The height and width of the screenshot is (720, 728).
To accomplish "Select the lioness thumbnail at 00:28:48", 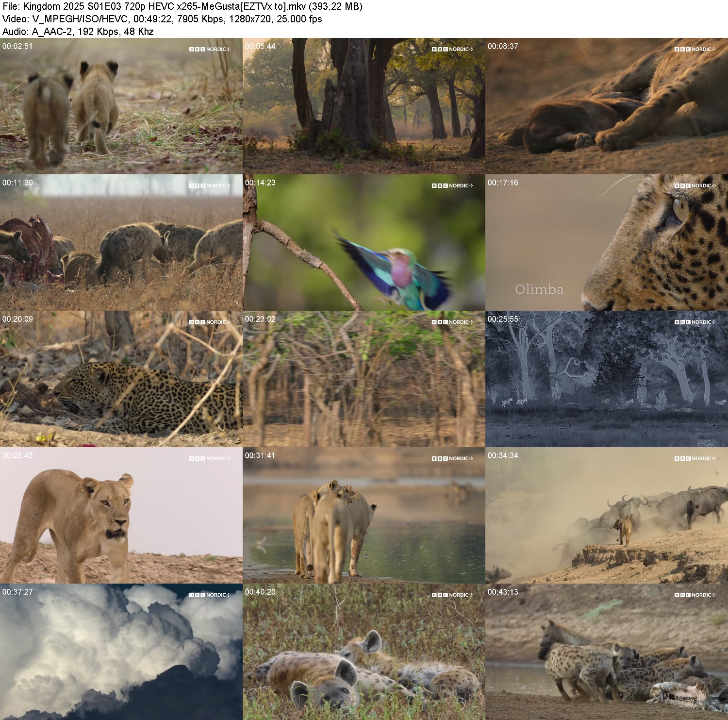I will (x=121, y=515).
